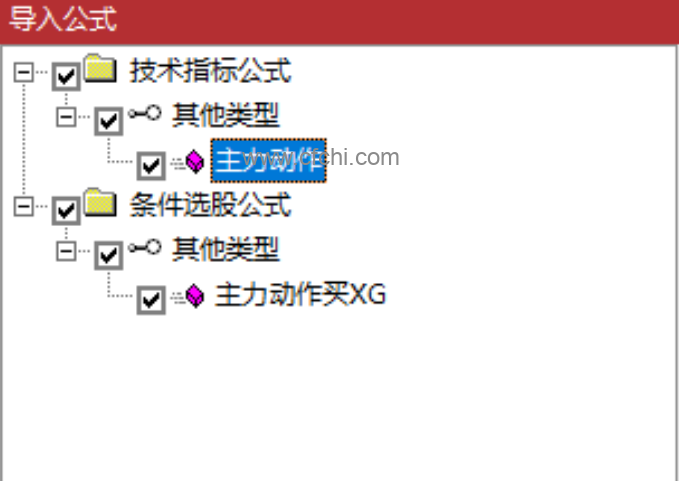Collapse 其他类型 node inside 条件选股公式
This screenshot has width=679, height=481.
66,251
